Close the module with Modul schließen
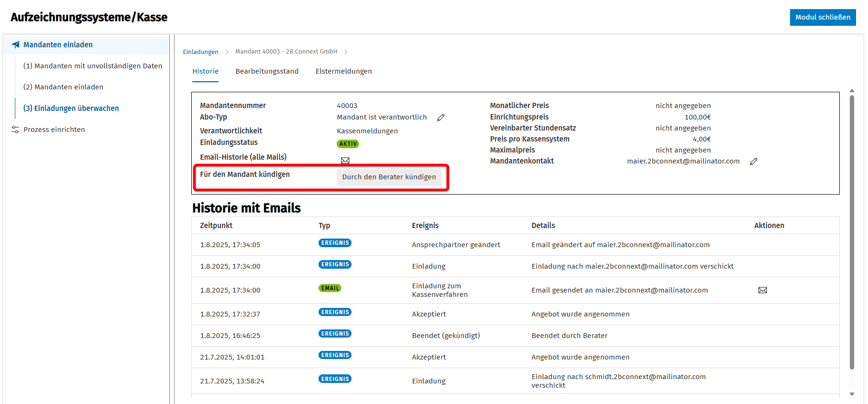Viewport: 868px width, 404px height. pos(823,17)
